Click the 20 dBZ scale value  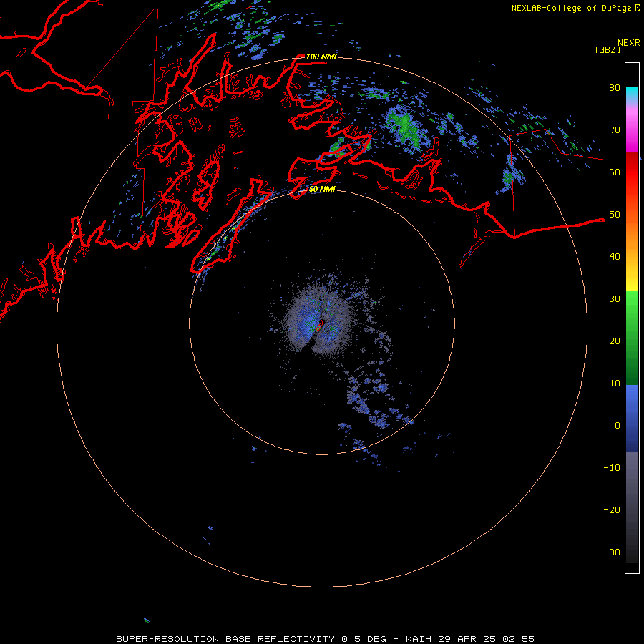point(615,341)
